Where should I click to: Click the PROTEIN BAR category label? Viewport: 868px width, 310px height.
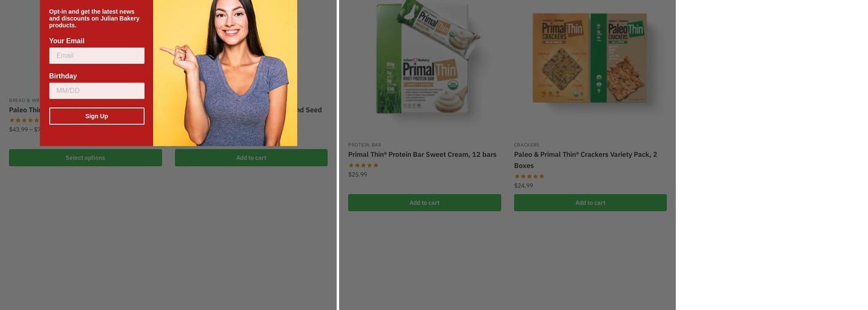[365, 145]
